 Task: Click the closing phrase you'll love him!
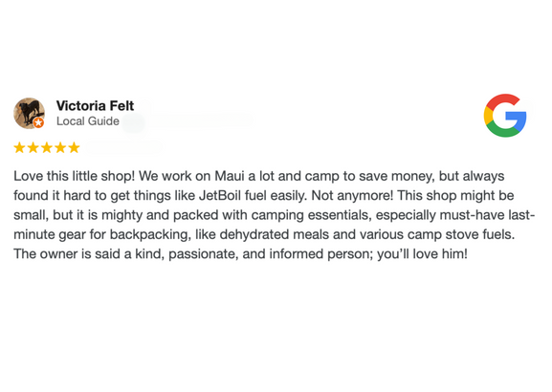[423, 253]
